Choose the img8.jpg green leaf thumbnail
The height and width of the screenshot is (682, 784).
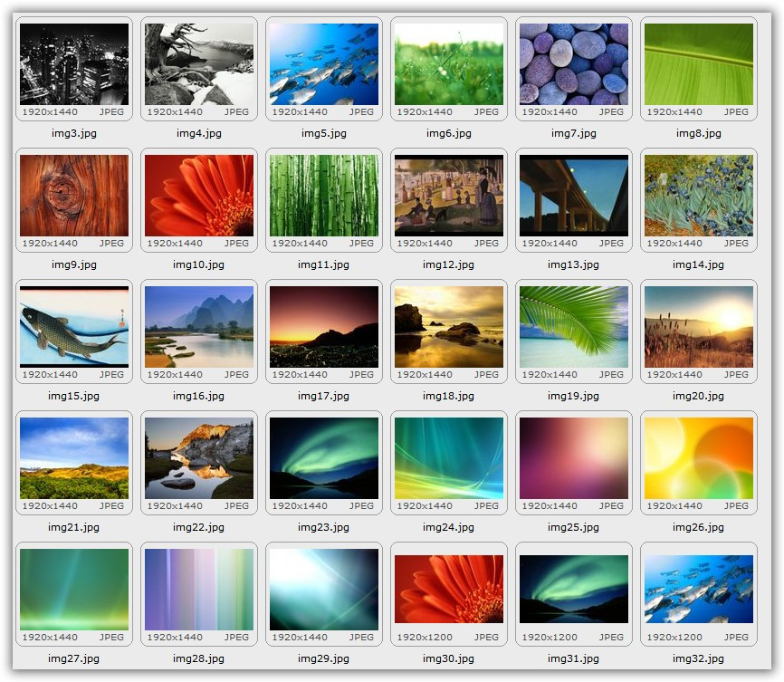pos(699,64)
